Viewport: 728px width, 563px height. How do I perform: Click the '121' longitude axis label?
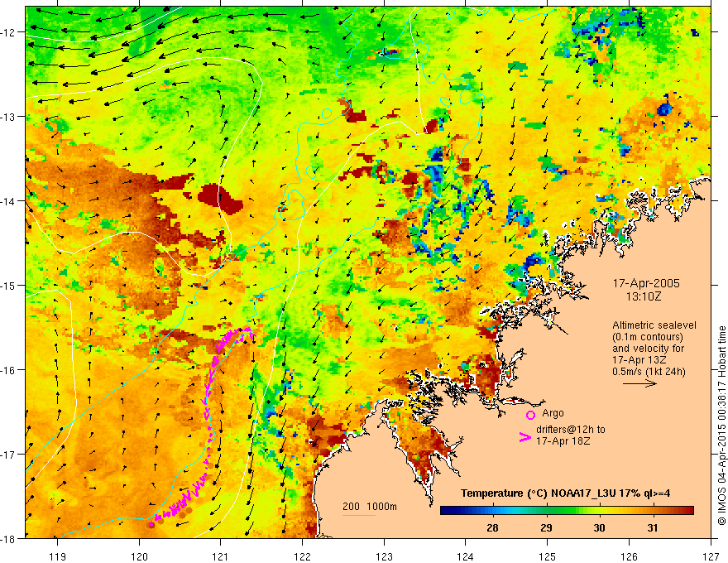point(221,557)
